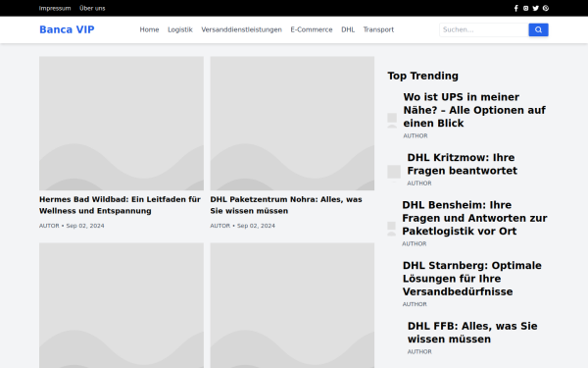Click the Top Trending heading

click(x=423, y=76)
